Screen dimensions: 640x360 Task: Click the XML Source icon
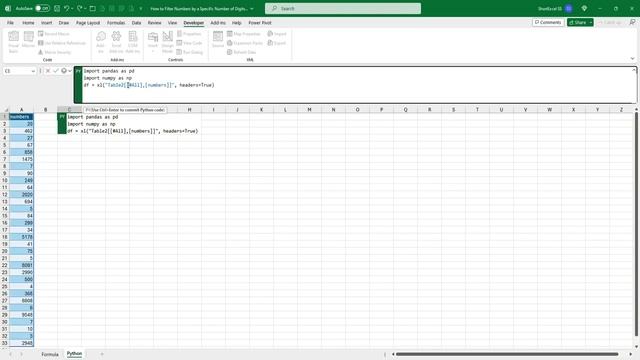coord(218,40)
